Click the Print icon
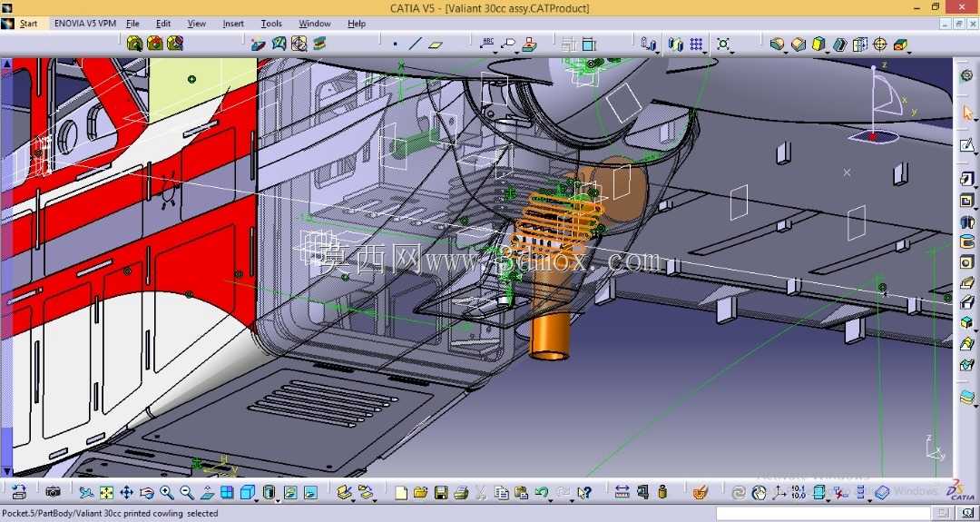The width and height of the screenshot is (980, 522). point(461,493)
